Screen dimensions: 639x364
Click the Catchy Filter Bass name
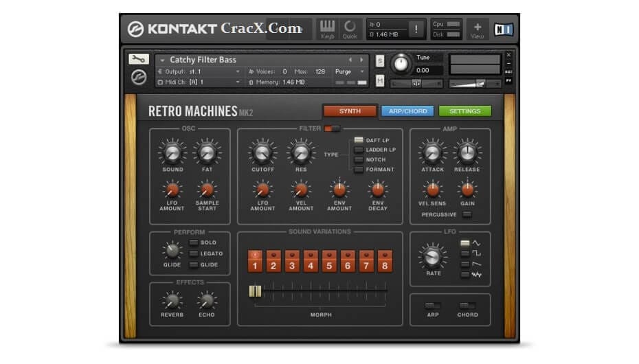[203, 60]
